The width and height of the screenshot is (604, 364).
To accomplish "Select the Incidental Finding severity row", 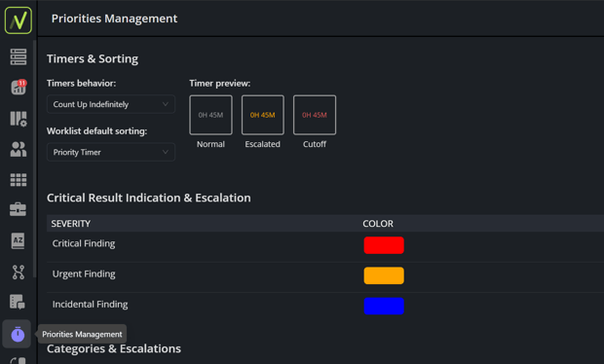I will tap(325, 307).
